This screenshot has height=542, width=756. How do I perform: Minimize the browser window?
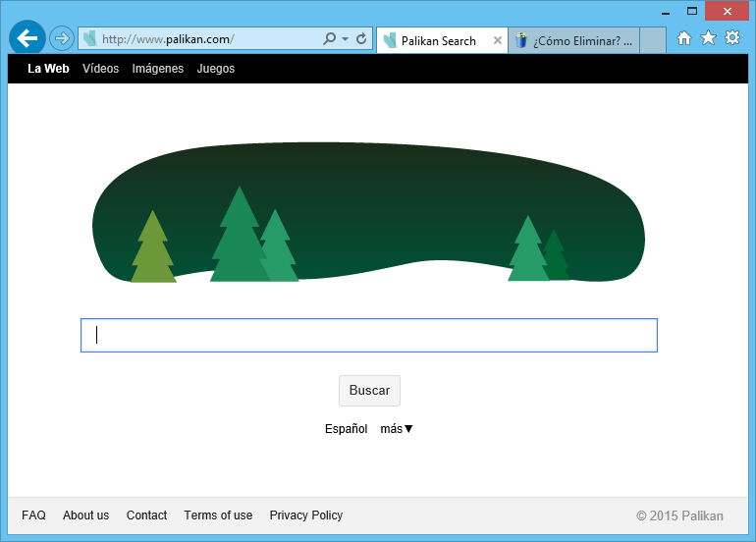pos(666,12)
